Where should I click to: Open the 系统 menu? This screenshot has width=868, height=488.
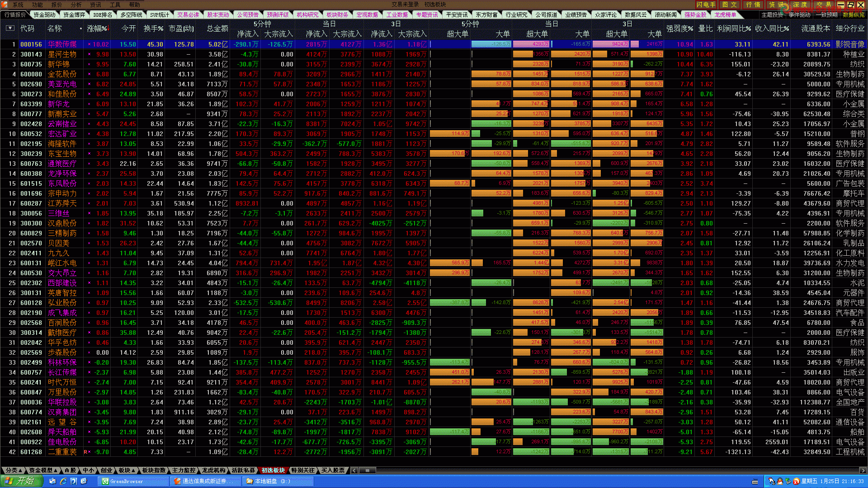[18, 5]
